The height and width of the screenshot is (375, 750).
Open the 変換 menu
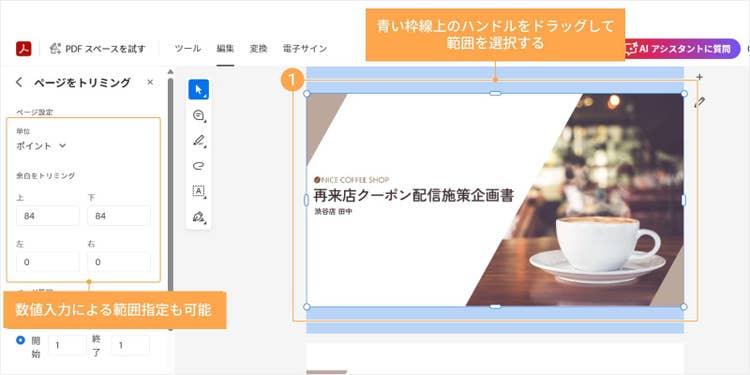[258, 49]
